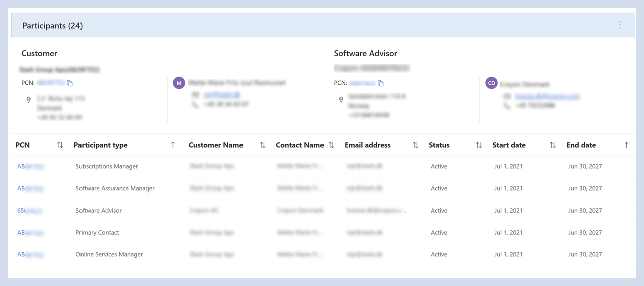Click the customer contact's phone icon
Screen dimensions: 644x286
click(x=195, y=105)
